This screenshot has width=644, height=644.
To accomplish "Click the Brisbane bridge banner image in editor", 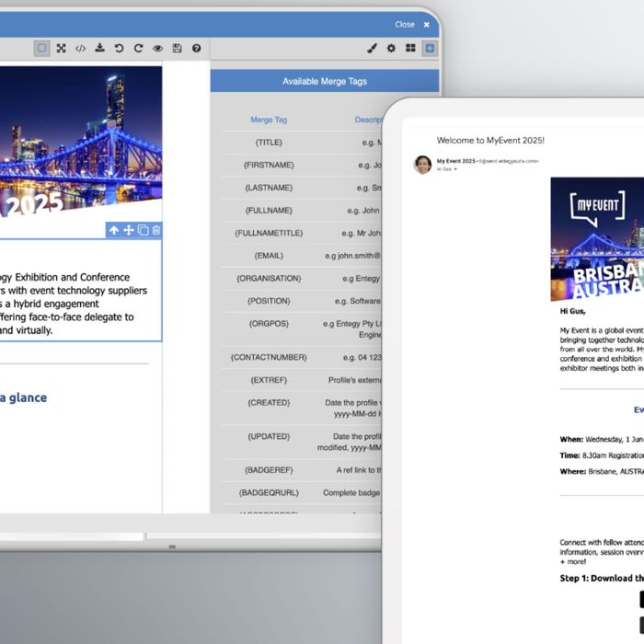I will tap(81, 140).
